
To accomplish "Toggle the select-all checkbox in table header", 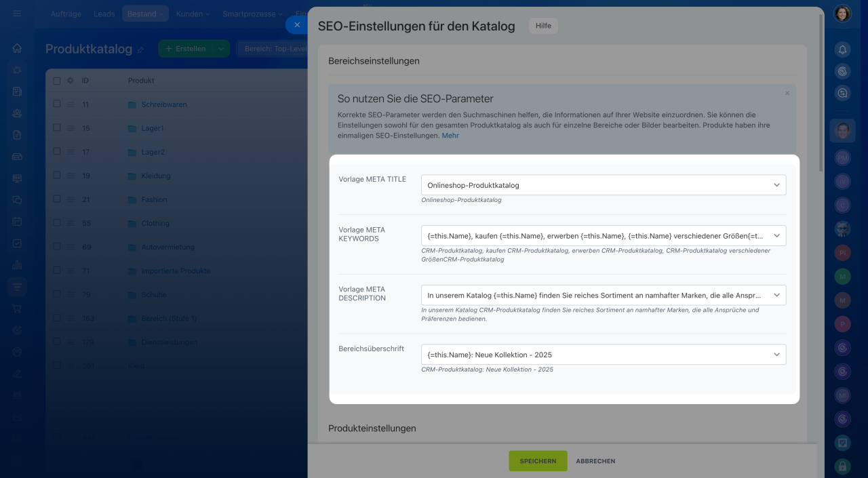I will (57, 80).
